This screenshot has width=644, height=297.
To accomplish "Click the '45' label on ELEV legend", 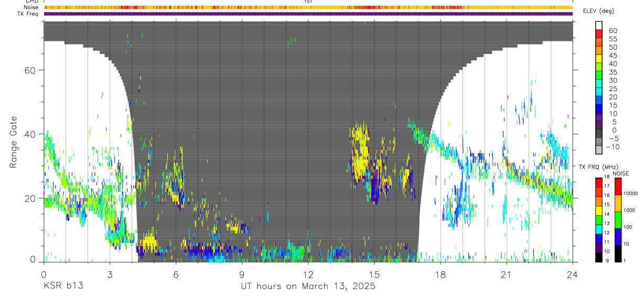I will pyautogui.click(x=613, y=56).
